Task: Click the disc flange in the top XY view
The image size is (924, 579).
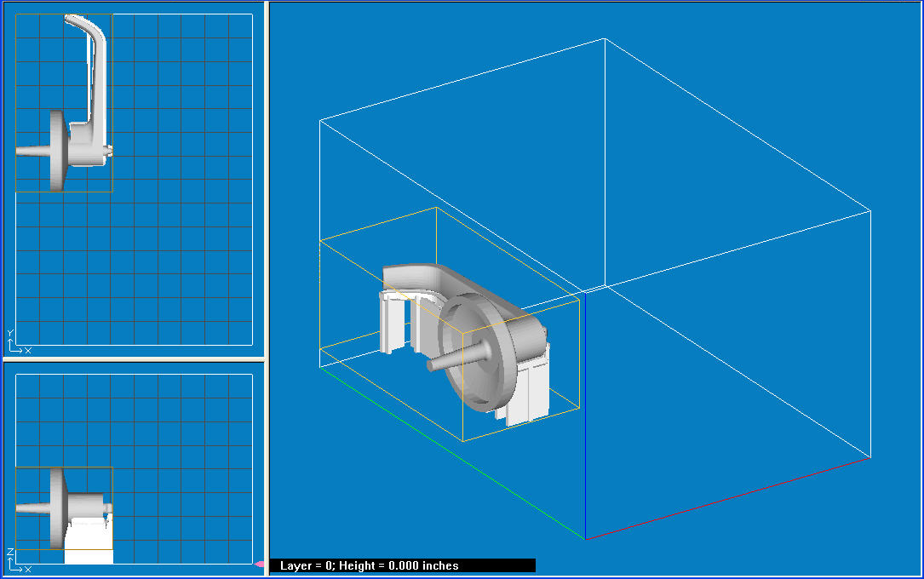Action: (x=59, y=151)
